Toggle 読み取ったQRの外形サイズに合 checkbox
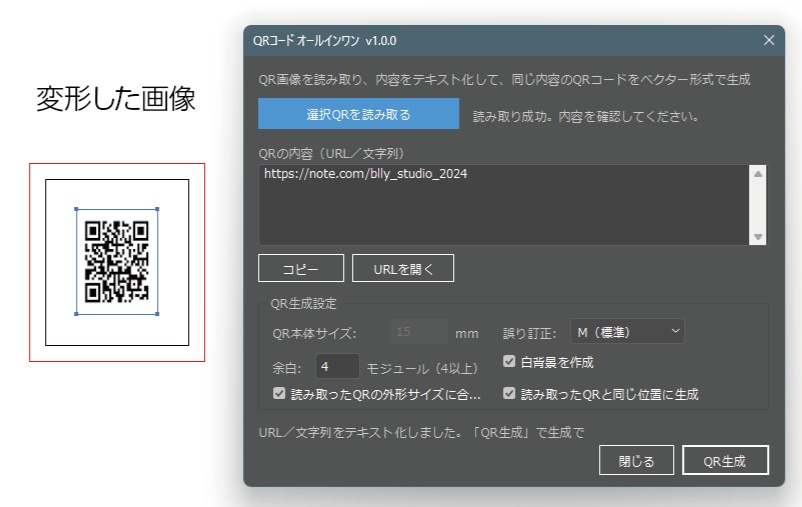 click(x=279, y=393)
